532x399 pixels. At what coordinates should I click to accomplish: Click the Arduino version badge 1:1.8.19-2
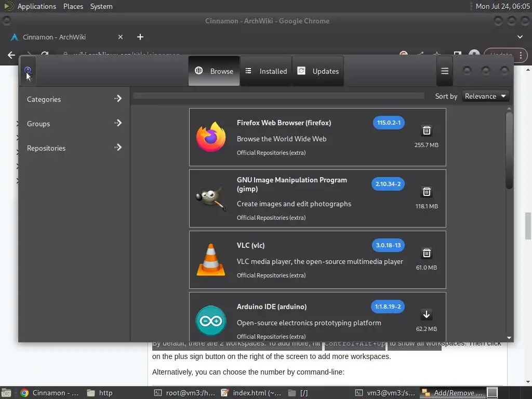click(x=388, y=307)
